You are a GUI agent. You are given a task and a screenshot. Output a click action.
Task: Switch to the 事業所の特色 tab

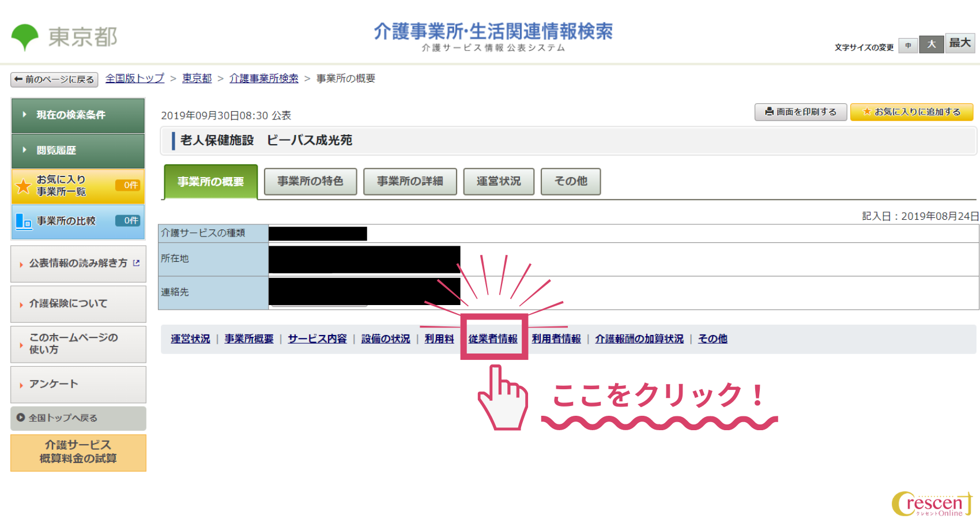pos(310,181)
